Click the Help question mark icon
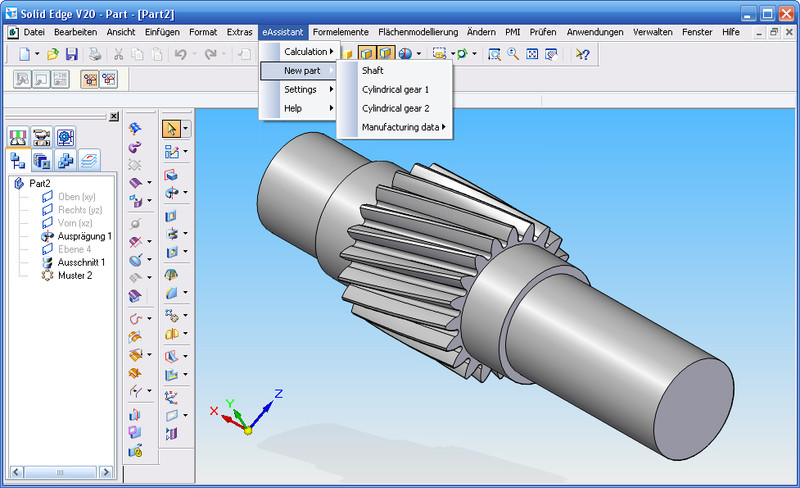The image size is (800, 488). pos(582,53)
